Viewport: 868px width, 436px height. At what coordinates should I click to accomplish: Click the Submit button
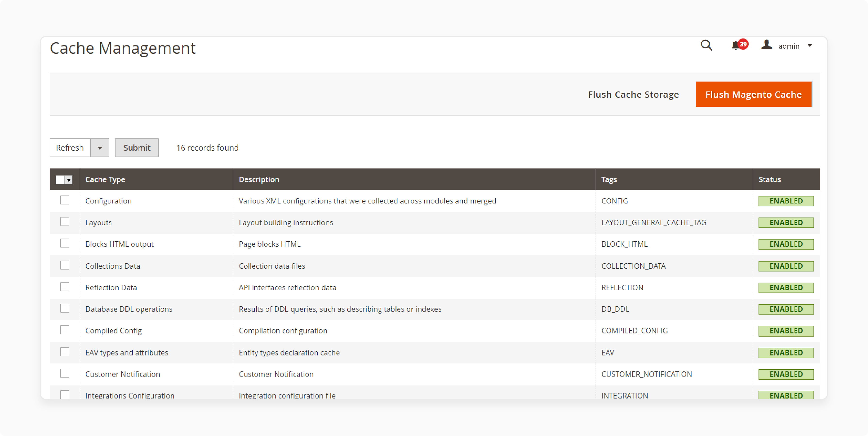coord(137,148)
